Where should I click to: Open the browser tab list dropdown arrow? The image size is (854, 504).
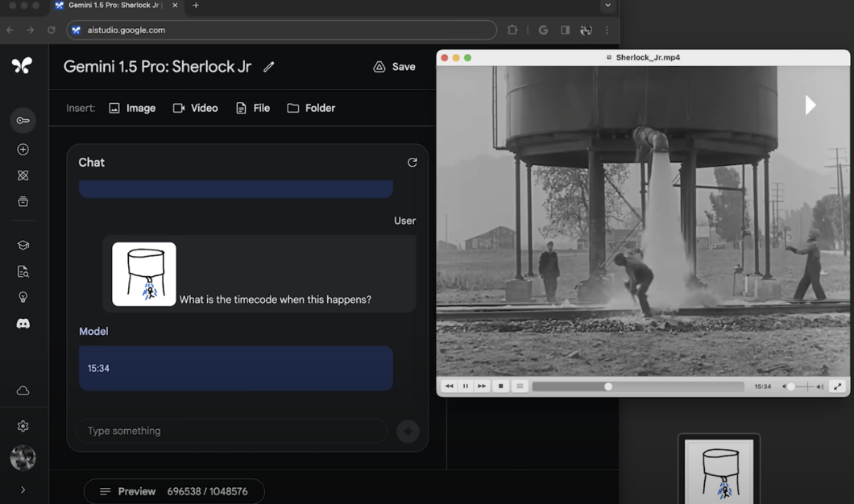(x=607, y=6)
